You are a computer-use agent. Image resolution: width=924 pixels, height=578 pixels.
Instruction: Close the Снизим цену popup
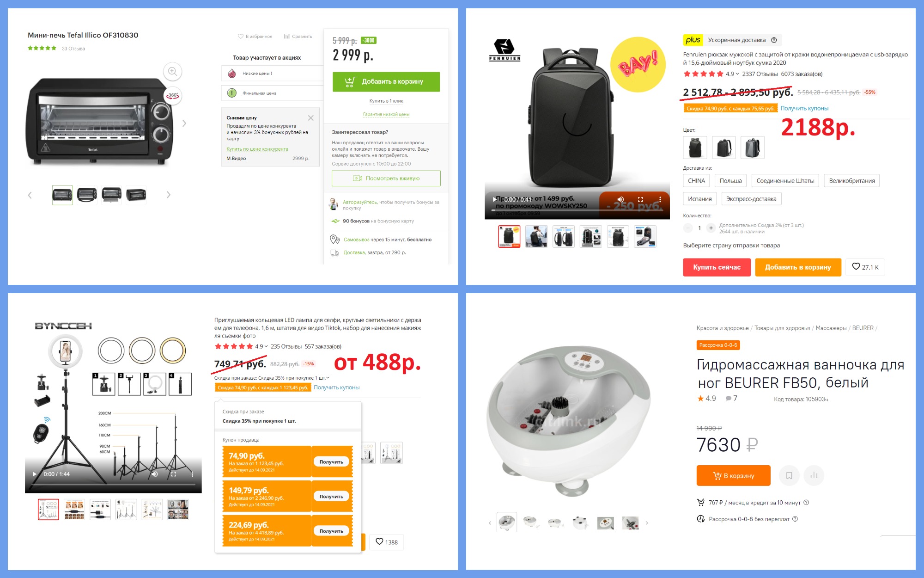(x=311, y=118)
